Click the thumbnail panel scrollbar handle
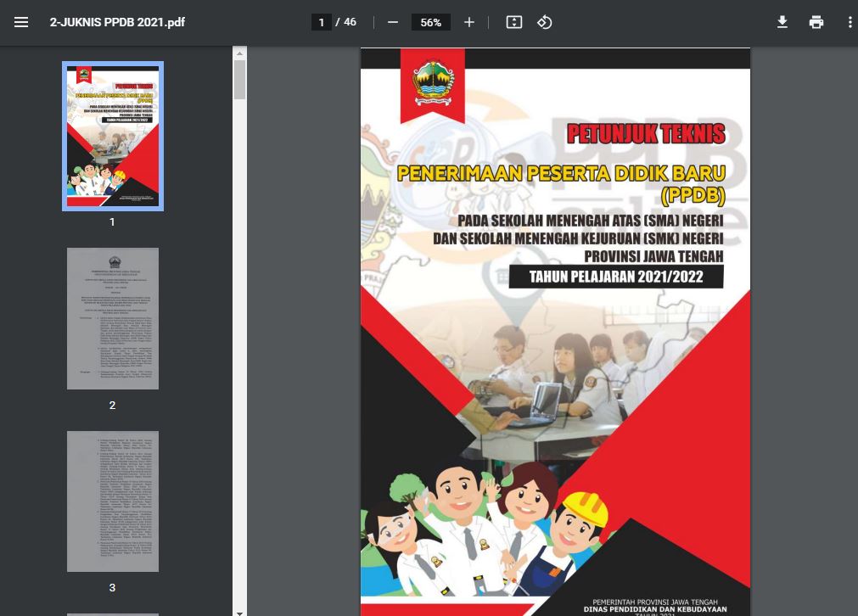Screen dimensions: 858x616 pos(239,80)
